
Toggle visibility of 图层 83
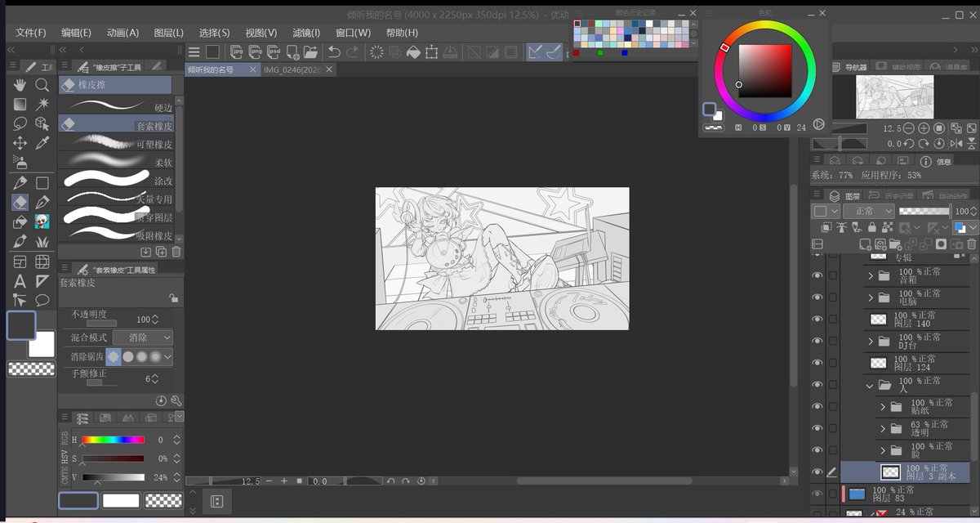tap(817, 494)
